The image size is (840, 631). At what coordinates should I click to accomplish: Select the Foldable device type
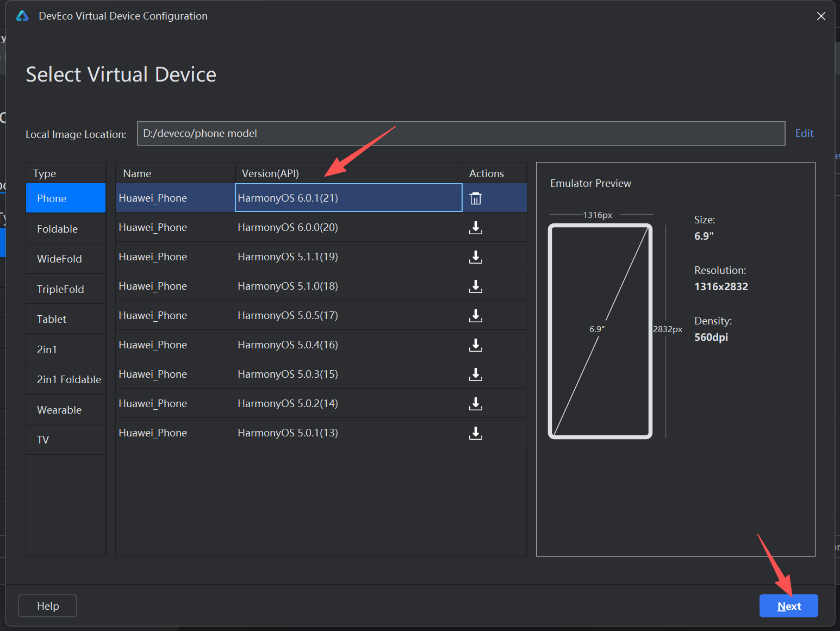[66, 229]
